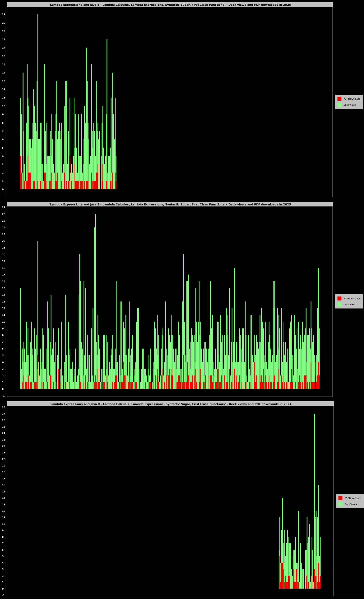Select red PDF Downloads swatch in 2025 legend
Screen dimensions: 364x599
tap(339, 298)
